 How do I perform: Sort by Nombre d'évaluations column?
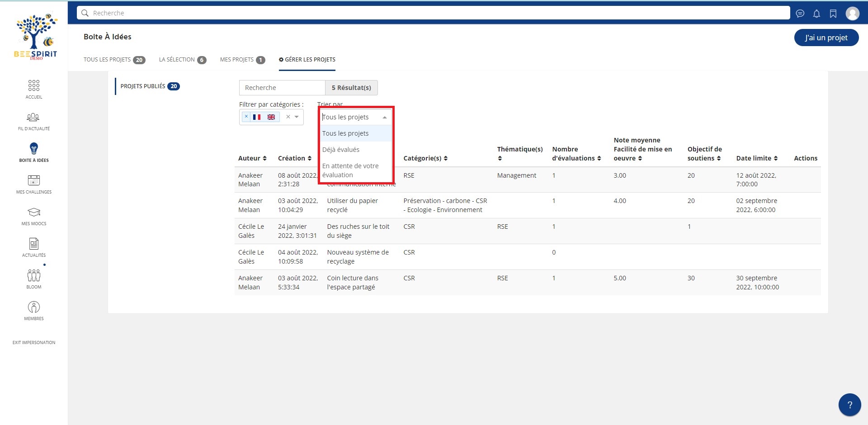pos(576,154)
